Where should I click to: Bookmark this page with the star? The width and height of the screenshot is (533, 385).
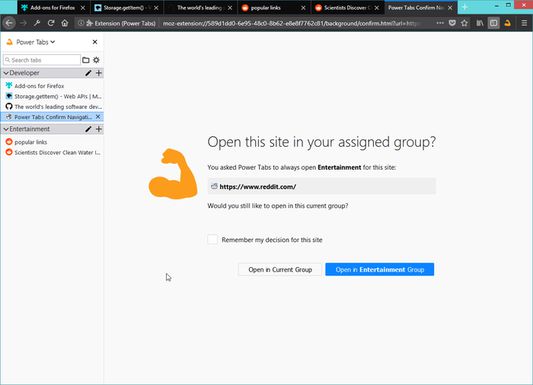pyautogui.click(x=464, y=23)
